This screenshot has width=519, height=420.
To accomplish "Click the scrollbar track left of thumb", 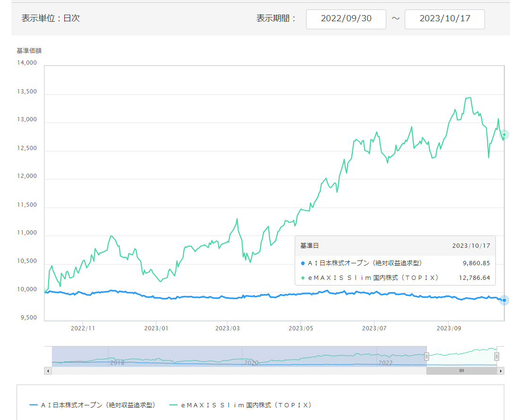I will (x=236, y=371).
